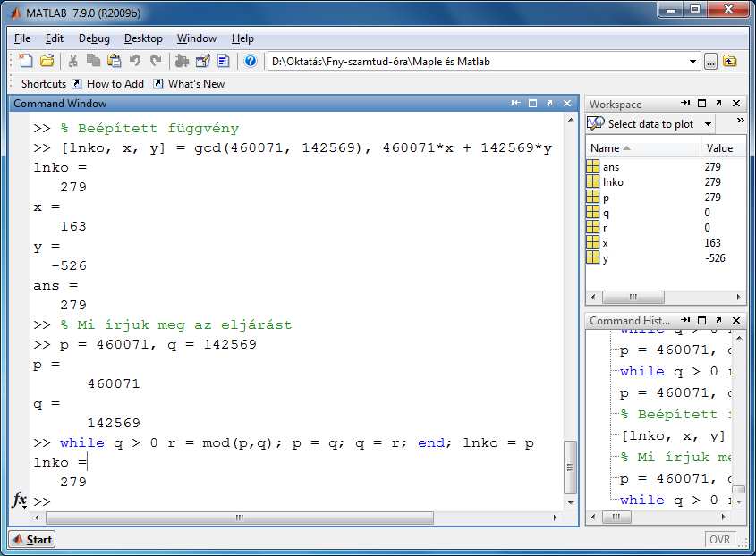Click the How to Add shortcut icon
756x556 pixels.
77,84
